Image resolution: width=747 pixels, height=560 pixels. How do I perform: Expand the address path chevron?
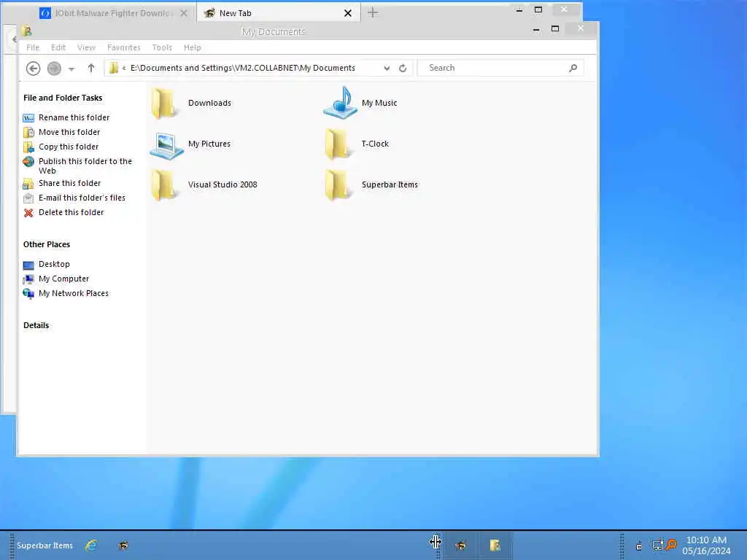(x=124, y=68)
